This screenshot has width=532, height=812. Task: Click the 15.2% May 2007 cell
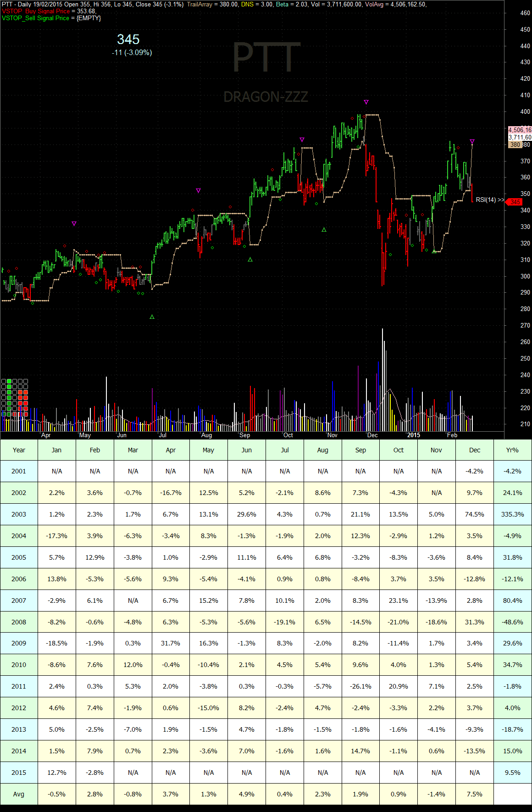[x=209, y=601]
